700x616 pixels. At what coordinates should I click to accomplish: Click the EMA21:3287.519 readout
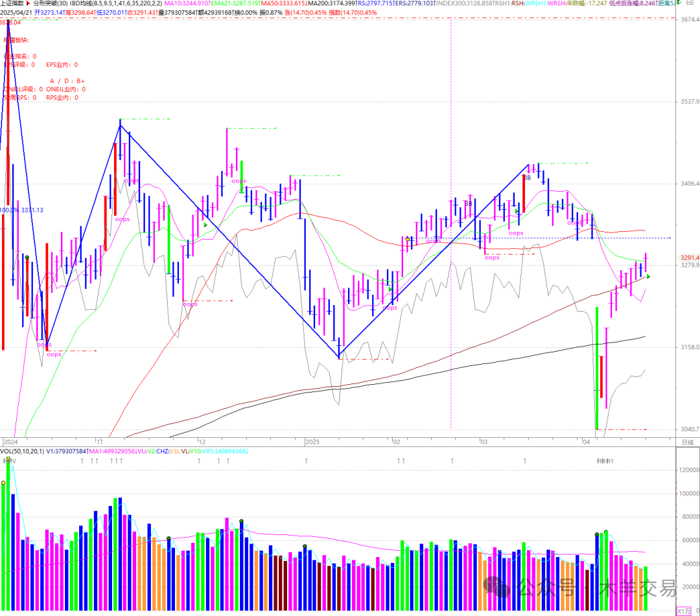[235, 4]
